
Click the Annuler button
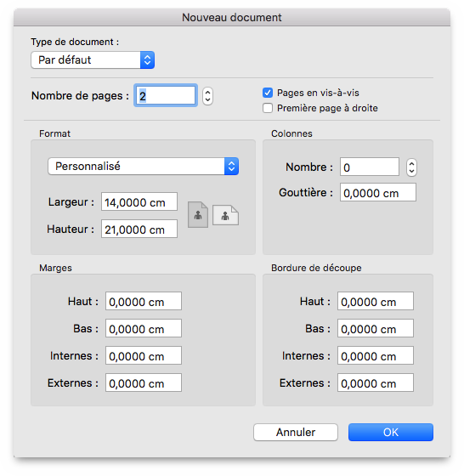tap(296, 432)
